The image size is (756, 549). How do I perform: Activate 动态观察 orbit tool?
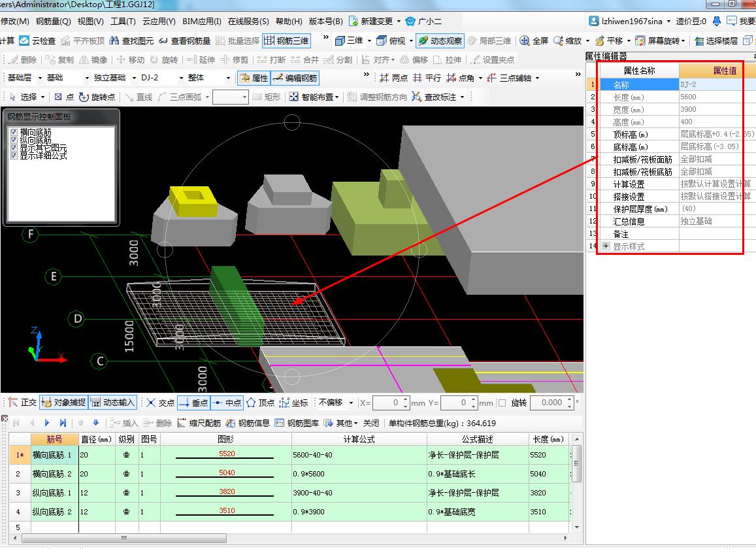[x=440, y=41]
